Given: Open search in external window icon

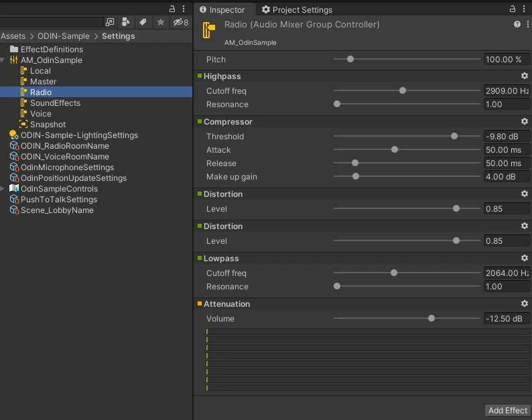Looking at the screenshot, I should pyautogui.click(x=110, y=22).
